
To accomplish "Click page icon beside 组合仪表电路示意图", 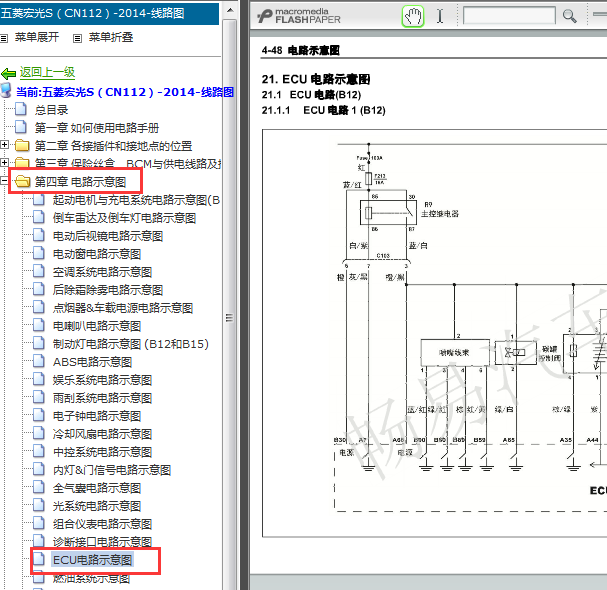I will [39, 523].
